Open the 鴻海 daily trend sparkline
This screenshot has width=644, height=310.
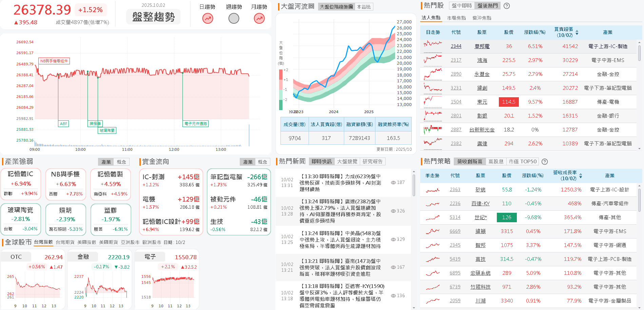433,60
